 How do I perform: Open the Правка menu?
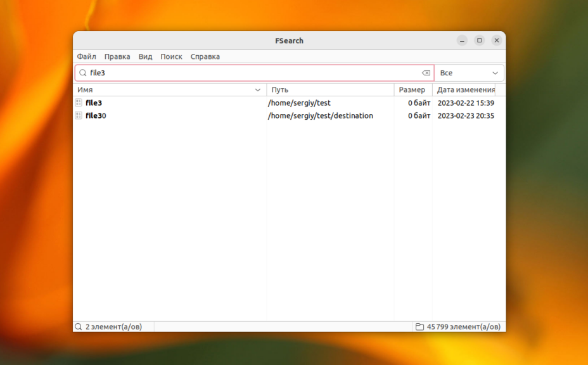click(117, 56)
